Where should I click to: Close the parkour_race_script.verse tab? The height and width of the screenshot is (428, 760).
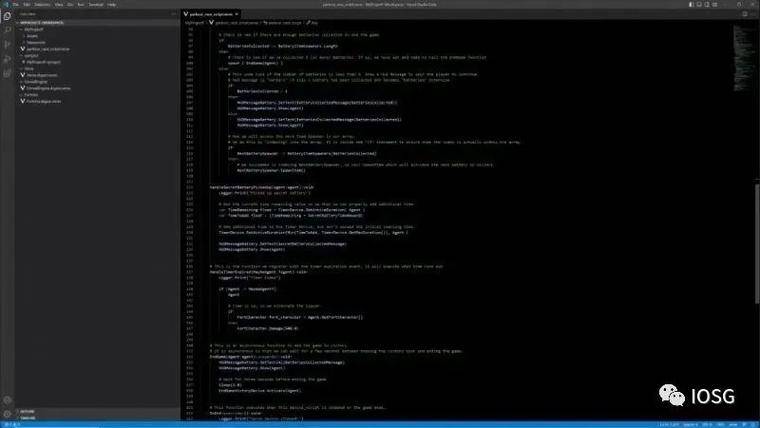point(237,14)
